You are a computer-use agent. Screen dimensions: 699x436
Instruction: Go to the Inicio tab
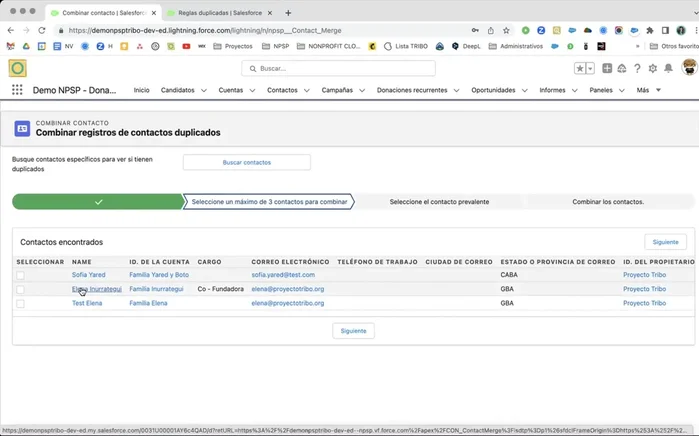[141, 90]
